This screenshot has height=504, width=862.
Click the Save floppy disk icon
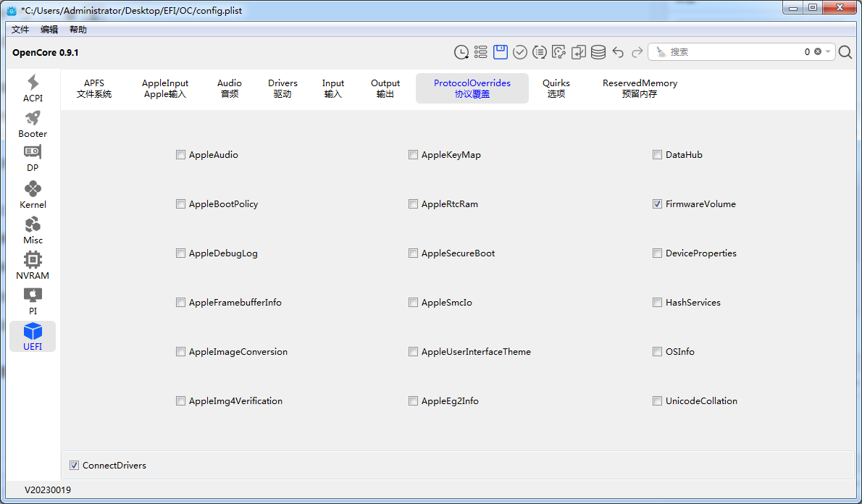tap(501, 52)
